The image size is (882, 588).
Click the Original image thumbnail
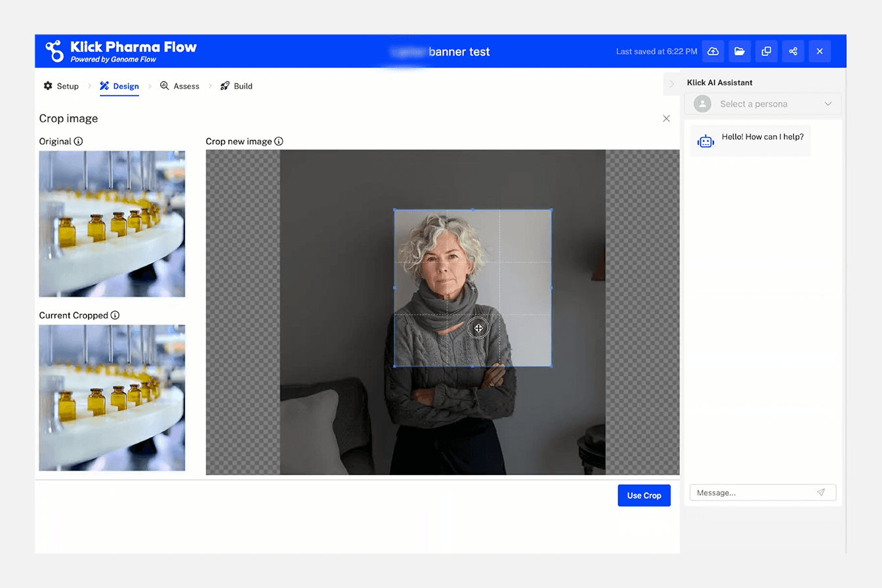[112, 224]
